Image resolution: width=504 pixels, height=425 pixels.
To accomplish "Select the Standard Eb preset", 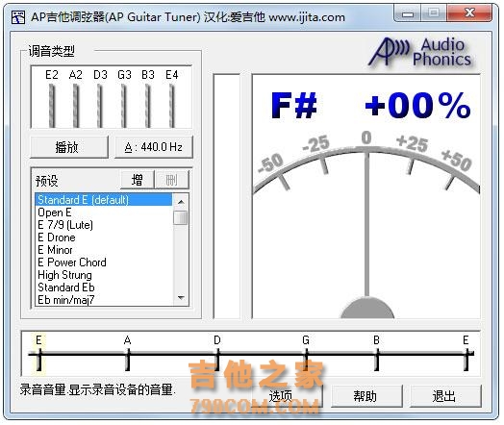I will click(x=104, y=287).
